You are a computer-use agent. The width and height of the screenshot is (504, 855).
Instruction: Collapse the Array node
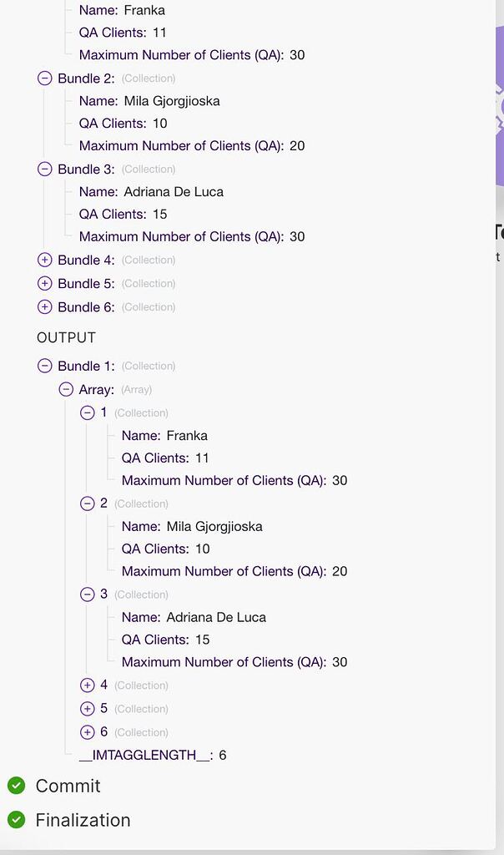pyautogui.click(x=66, y=389)
